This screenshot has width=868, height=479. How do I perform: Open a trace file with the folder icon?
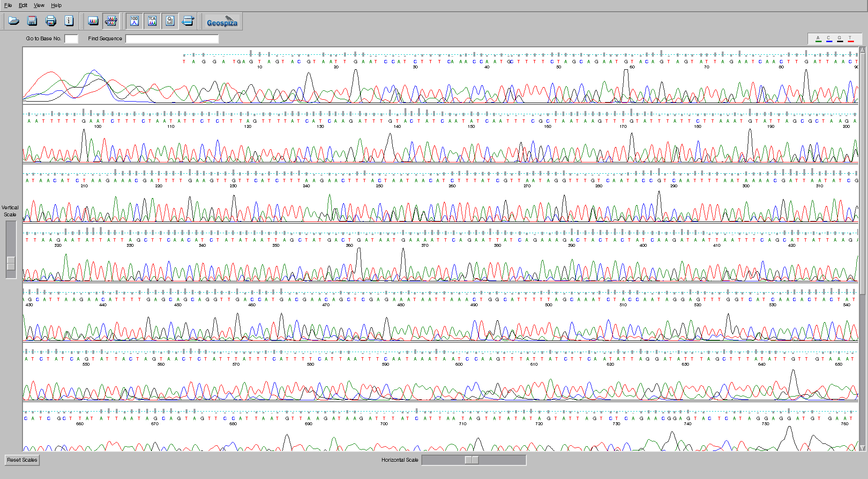14,21
